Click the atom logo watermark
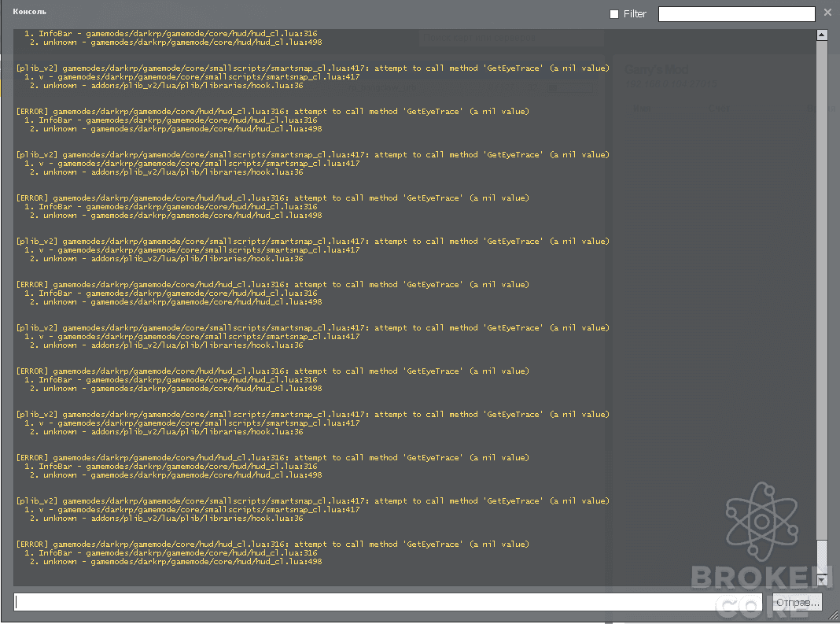Screen dimensions: 840x624 pos(762,521)
